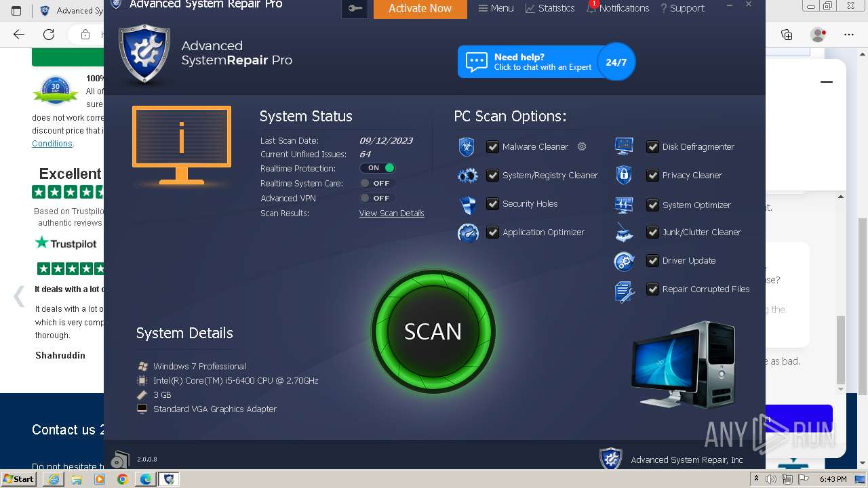868x488 pixels.
Task: Click the key icon in title bar
Action: tap(355, 9)
